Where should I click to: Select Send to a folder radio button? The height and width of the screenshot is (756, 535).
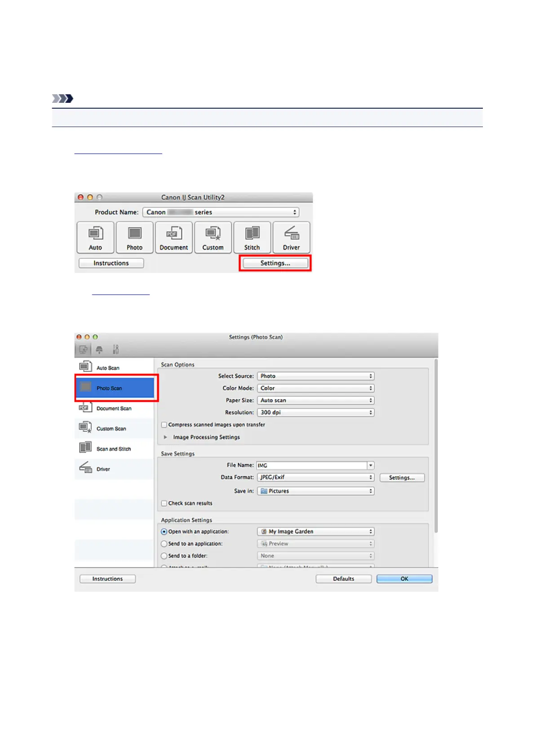[x=164, y=556]
